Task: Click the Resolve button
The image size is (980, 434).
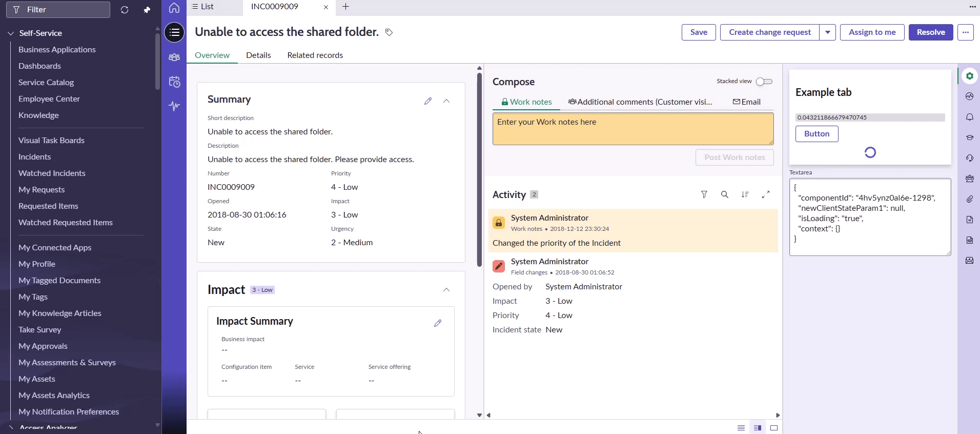Action: pyautogui.click(x=930, y=32)
